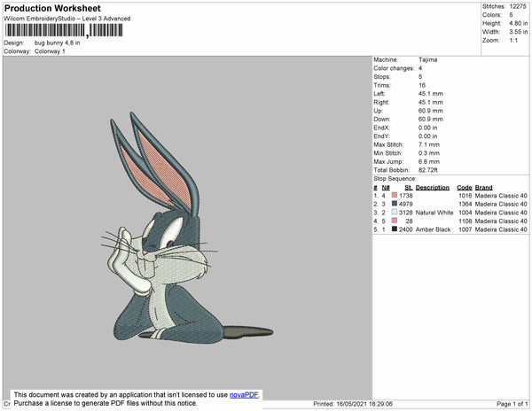Click 'Wilcom EmbroideryStudio – Level 3 Advanced' text
Image resolution: width=532 pixels, height=411 pixels.
click(67, 19)
